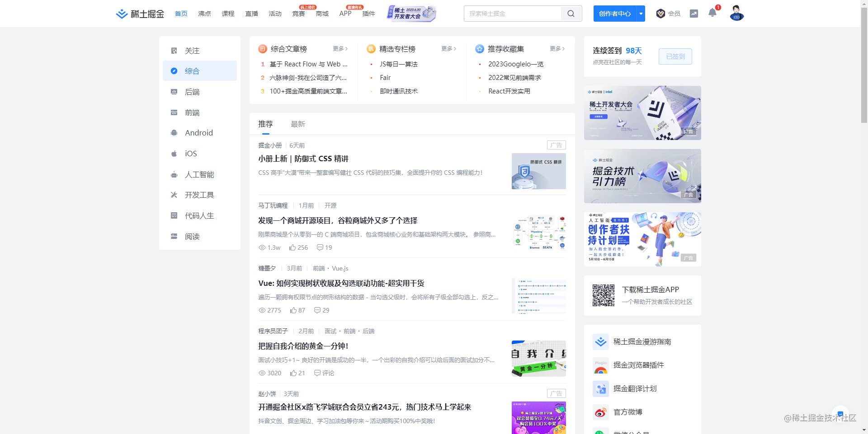Screen dimensions: 868x434
Task: Open iOS category in sidebar
Action: pos(200,154)
